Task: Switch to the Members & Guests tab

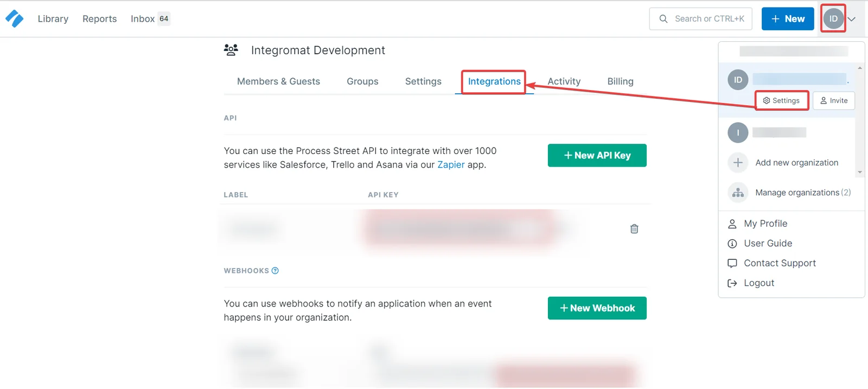Action: click(278, 81)
